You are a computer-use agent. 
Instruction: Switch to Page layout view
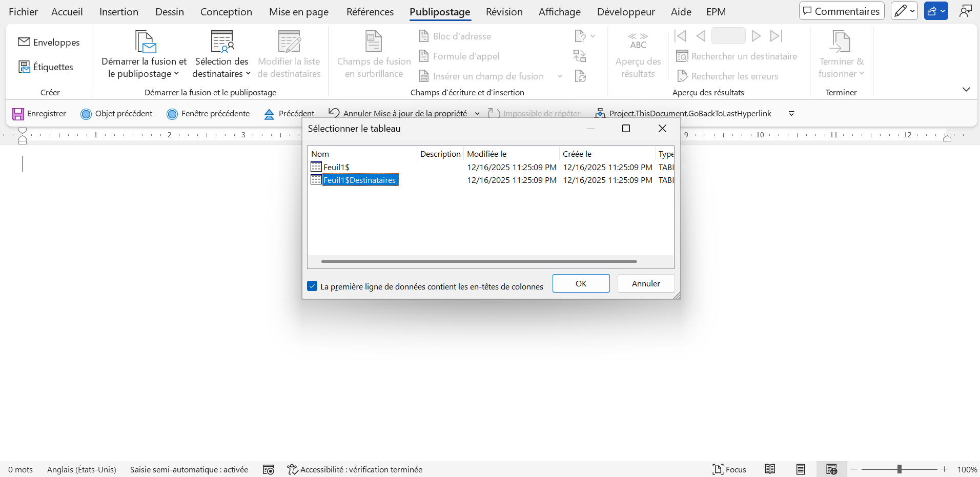801,469
